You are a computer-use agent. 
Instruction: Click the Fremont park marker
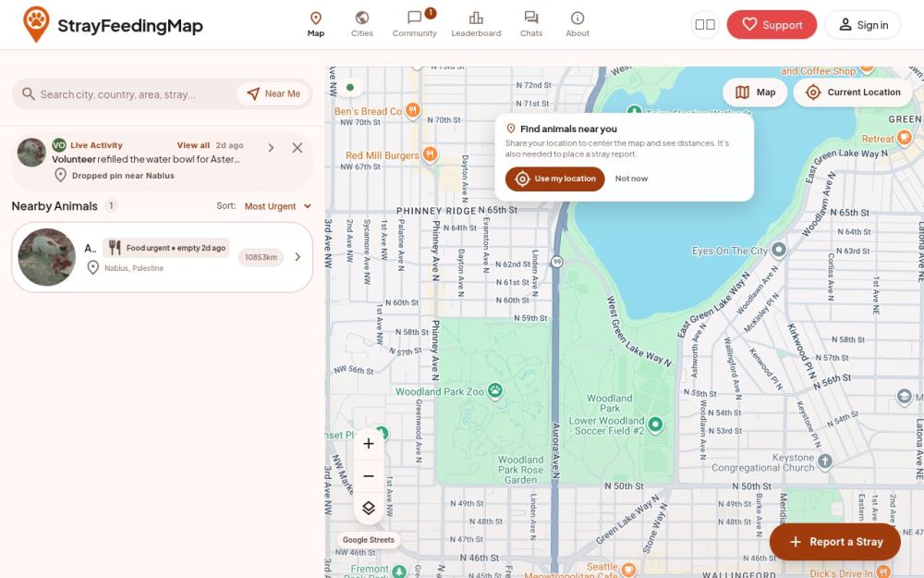[399, 571]
